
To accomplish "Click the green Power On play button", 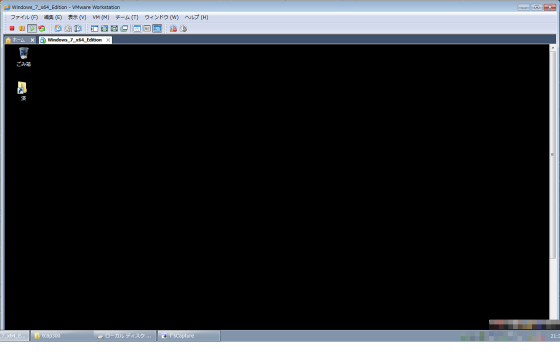I will (32, 29).
